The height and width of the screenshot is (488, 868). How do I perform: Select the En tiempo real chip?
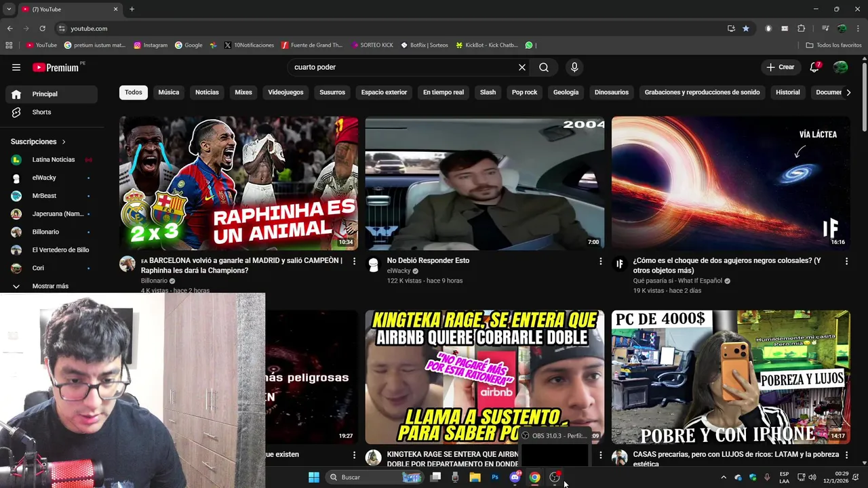click(x=443, y=92)
